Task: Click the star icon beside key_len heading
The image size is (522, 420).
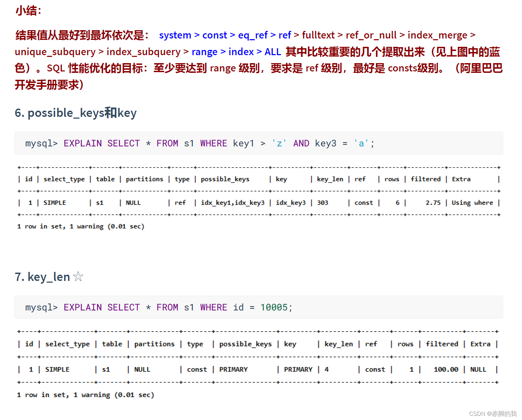Action: tap(78, 276)
